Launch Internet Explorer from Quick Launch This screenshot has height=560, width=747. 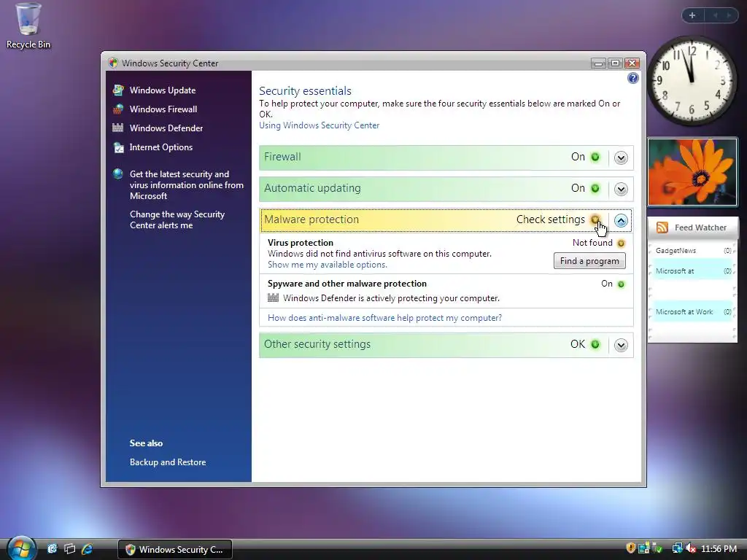(87, 549)
